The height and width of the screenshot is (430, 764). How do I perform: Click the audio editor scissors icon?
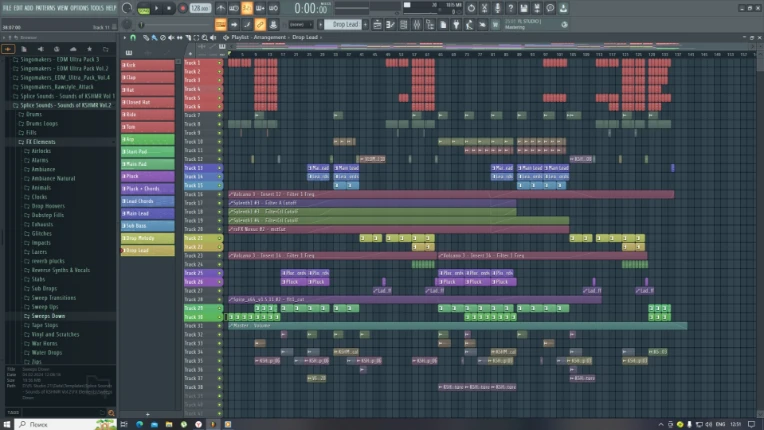(484, 8)
